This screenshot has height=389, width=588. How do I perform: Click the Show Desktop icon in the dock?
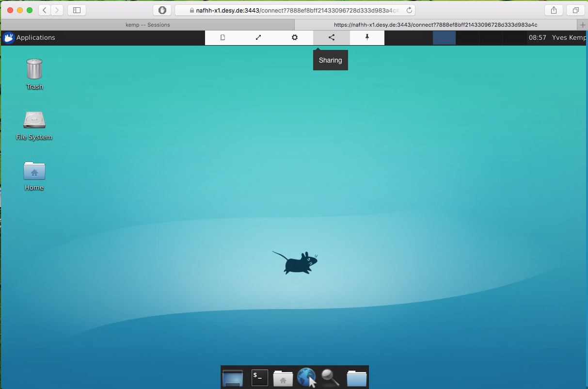233,377
